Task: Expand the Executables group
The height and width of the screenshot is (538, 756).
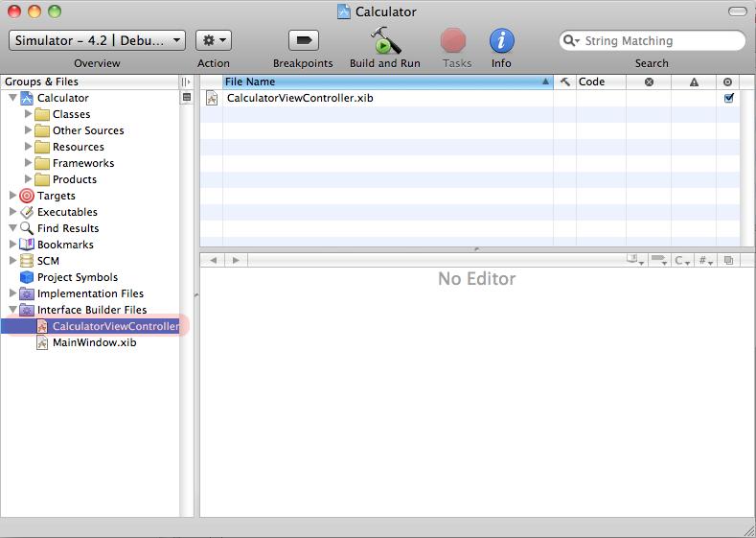Action: [13, 211]
